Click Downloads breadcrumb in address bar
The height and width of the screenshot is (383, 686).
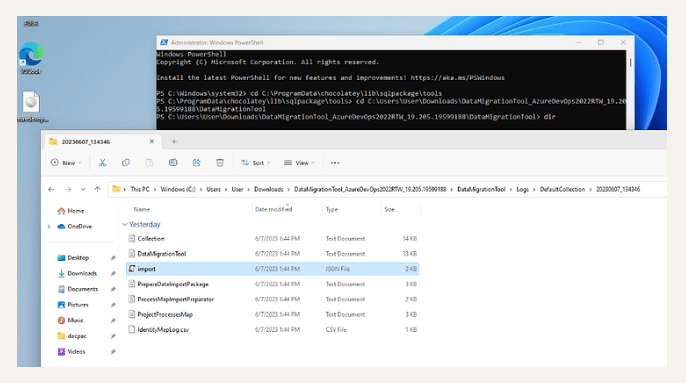point(269,190)
